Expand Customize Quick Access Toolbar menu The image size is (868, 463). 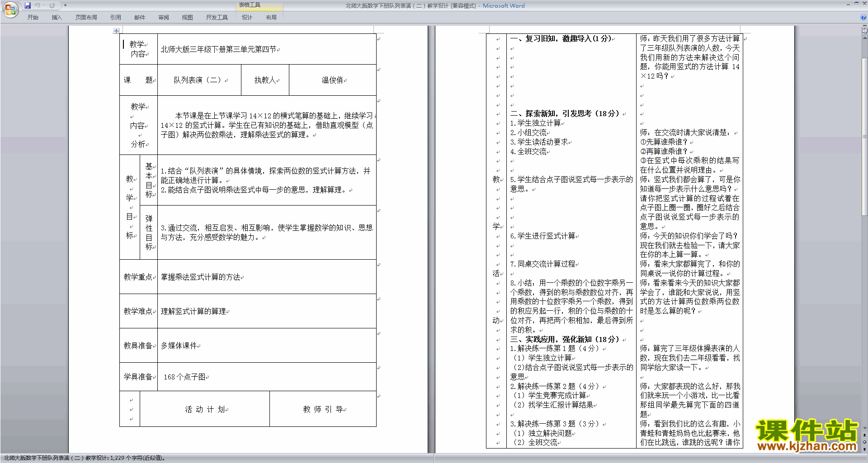click(x=65, y=5)
